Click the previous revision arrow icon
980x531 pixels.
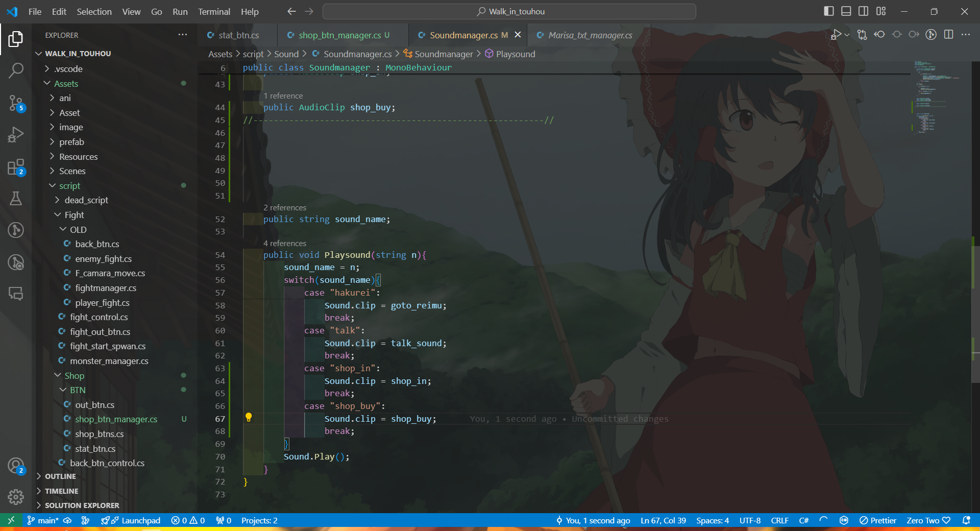(879, 35)
